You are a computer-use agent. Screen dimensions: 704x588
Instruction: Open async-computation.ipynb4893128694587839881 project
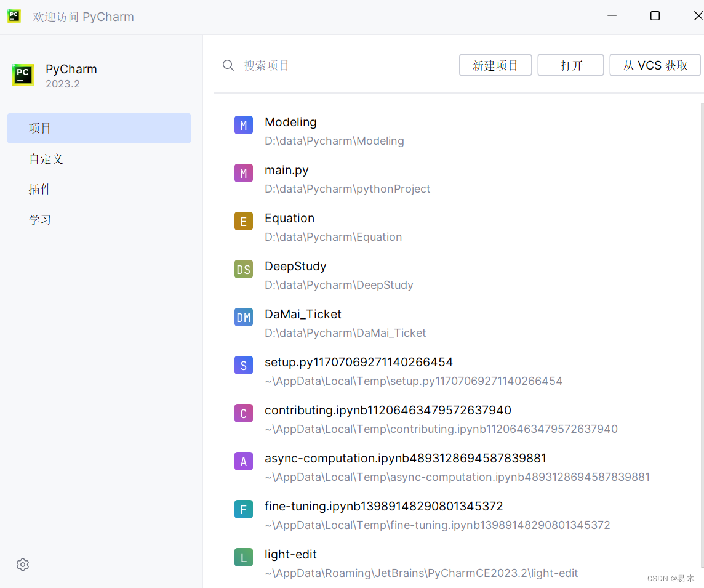click(406, 458)
